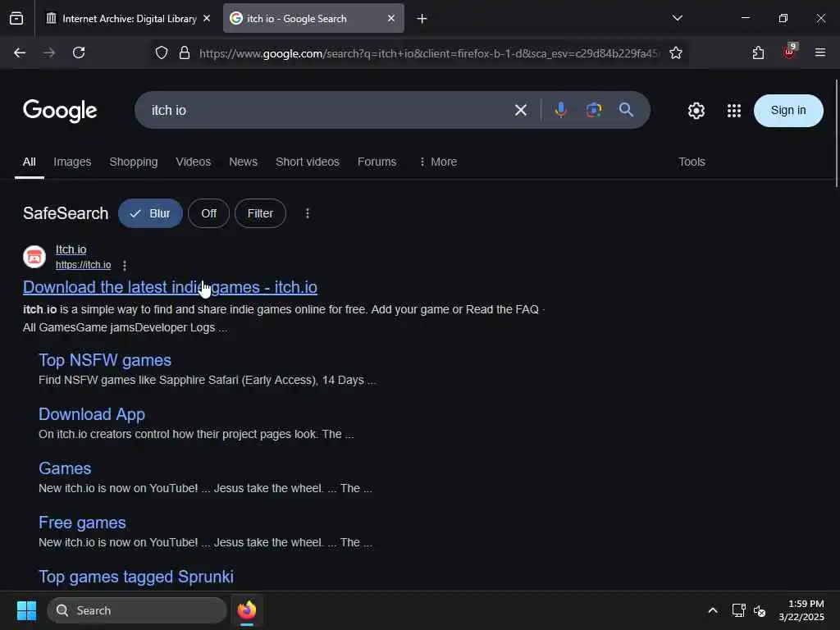Close the itch io Google Search tab
The image size is (840, 630).
point(391,18)
